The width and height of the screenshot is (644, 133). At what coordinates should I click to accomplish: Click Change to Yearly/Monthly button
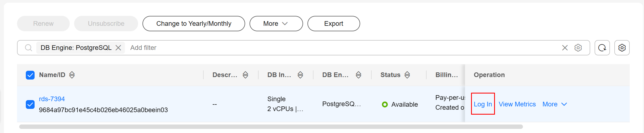[x=194, y=24]
